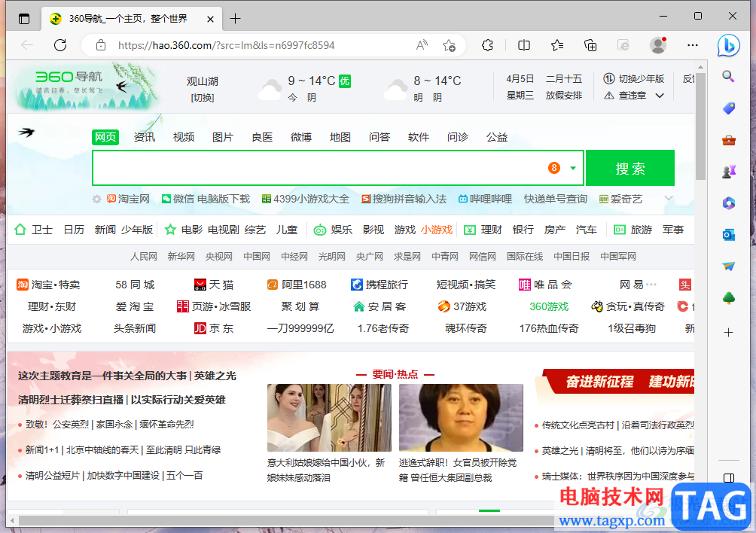Expand the 网易 more options ellipsis

[x=651, y=285]
